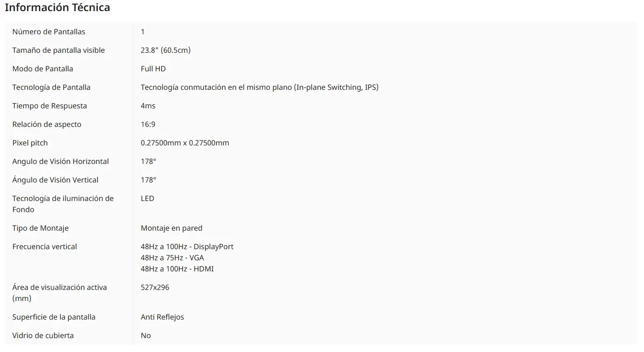Click the Anti Reflejos surface value
The width and height of the screenshot is (644, 352).
click(162, 317)
